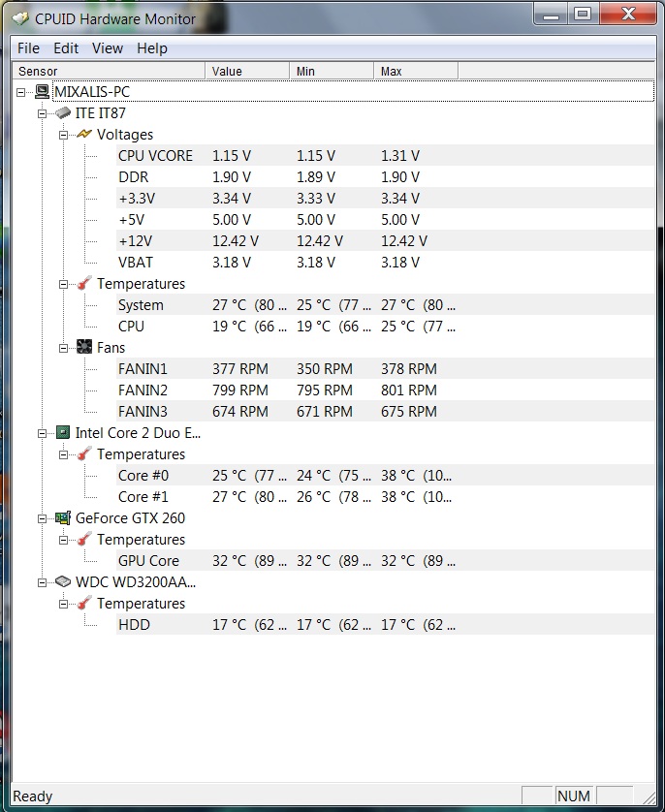
Task: Click the Ready status bar text
Action: click(x=33, y=796)
